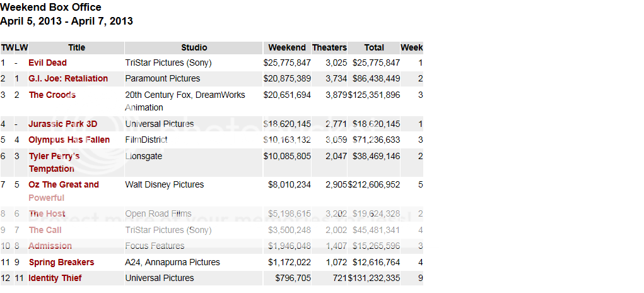Click the Studio column header
The image size is (644, 293).
pyautogui.click(x=194, y=47)
